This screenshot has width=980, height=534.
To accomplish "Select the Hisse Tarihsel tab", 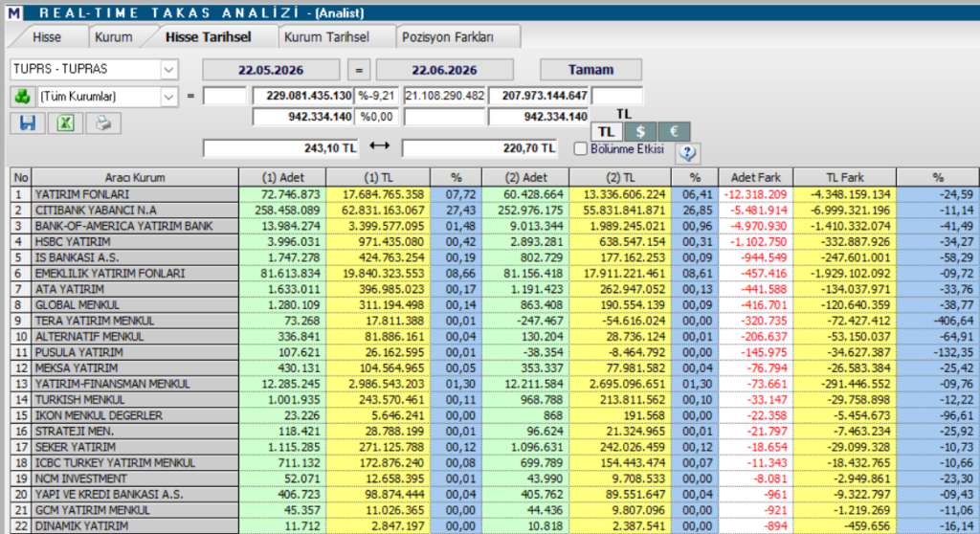I will 208,37.
